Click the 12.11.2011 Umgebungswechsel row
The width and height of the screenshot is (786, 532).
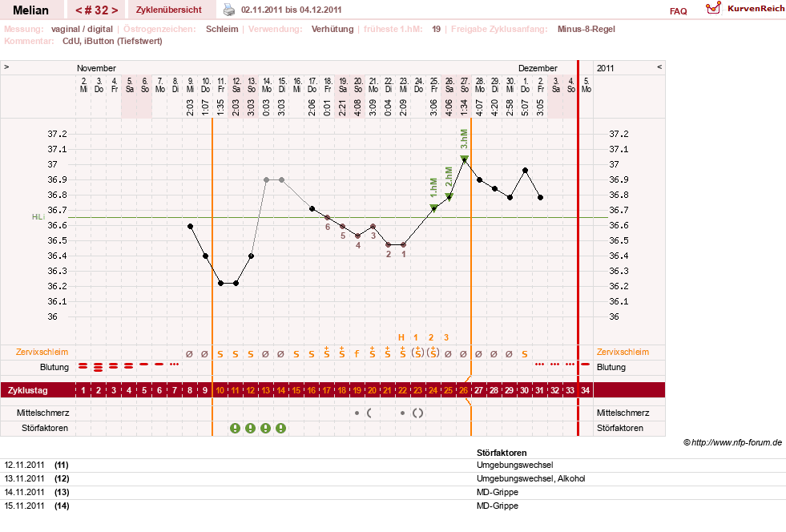[393, 465]
